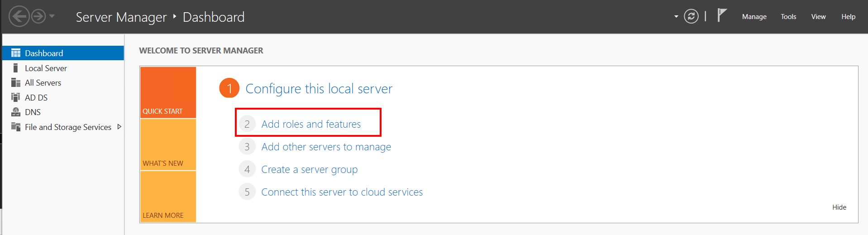Select the WHAT'S NEW tile
This screenshot has width=868, height=235.
(x=168, y=144)
